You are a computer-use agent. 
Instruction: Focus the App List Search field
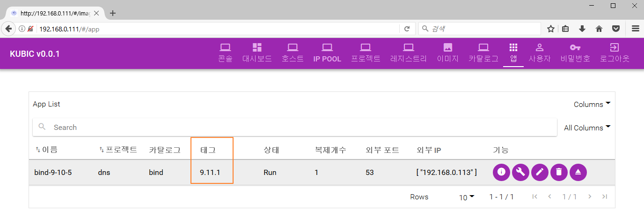(x=295, y=127)
